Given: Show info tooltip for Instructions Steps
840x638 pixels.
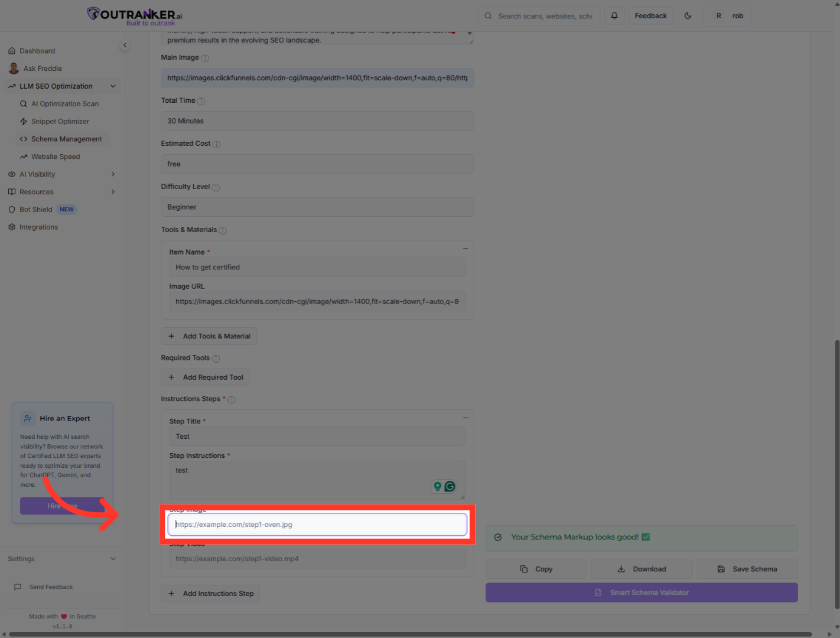Looking at the screenshot, I should (232, 400).
